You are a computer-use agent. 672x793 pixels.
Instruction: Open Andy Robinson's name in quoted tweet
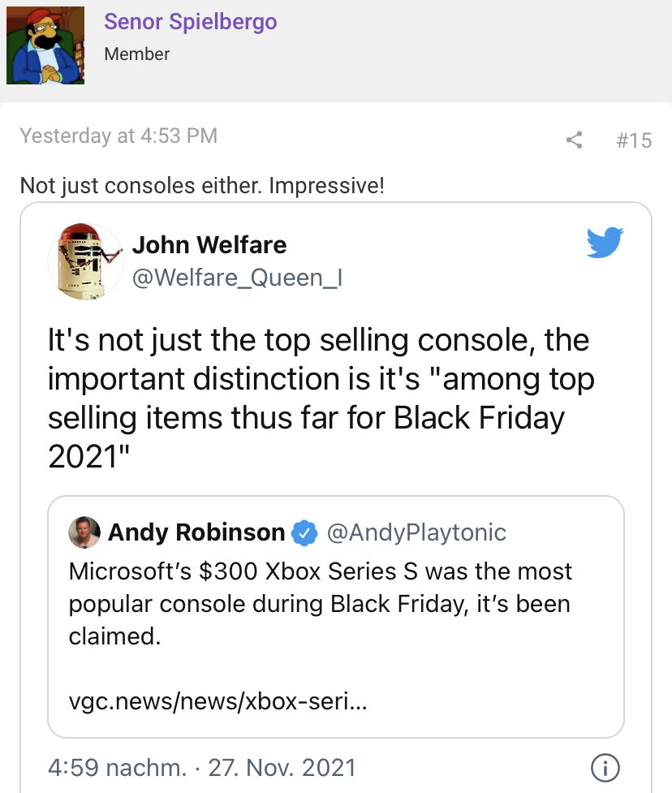[196, 532]
